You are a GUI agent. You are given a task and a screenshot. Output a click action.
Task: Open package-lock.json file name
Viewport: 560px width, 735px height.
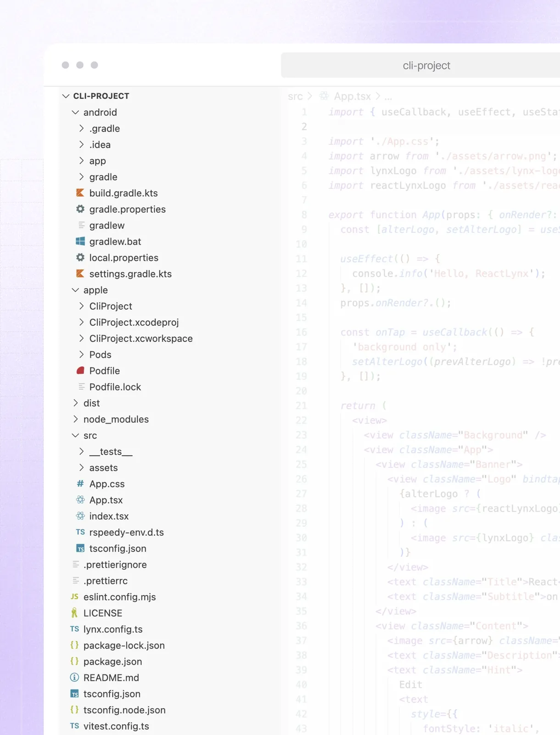tap(124, 645)
